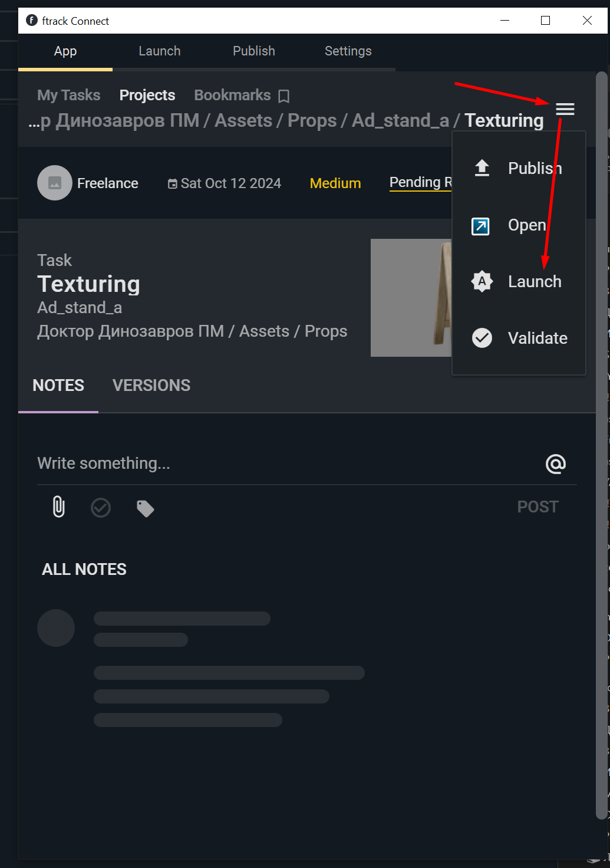Toggle the Bookmarks bookmark icon

284,96
